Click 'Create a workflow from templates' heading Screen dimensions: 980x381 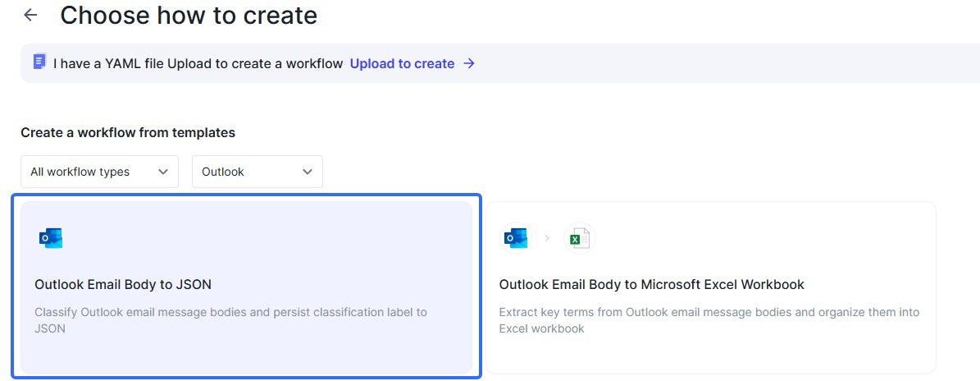pos(128,133)
